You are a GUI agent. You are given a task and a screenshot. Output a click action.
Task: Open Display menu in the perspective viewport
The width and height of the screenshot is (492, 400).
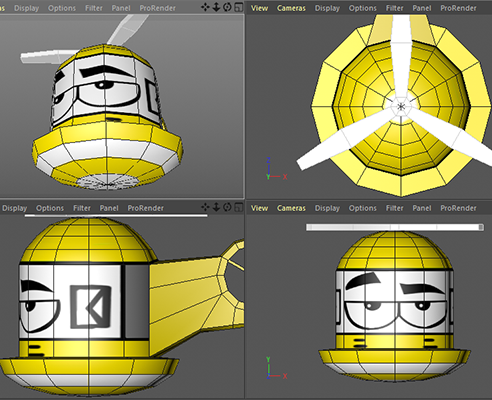pyautogui.click(x=26, y=8)
